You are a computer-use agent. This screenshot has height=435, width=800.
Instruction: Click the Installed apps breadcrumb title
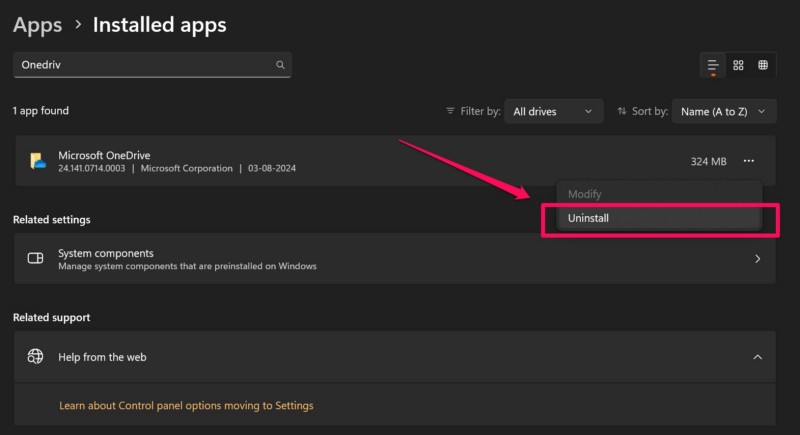pos(160,24)
